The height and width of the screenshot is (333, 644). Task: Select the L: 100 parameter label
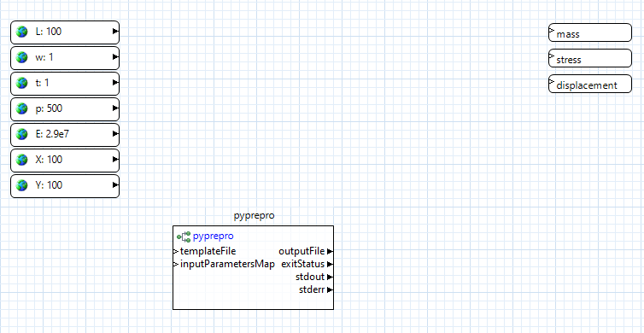click(x=49, y=32)
